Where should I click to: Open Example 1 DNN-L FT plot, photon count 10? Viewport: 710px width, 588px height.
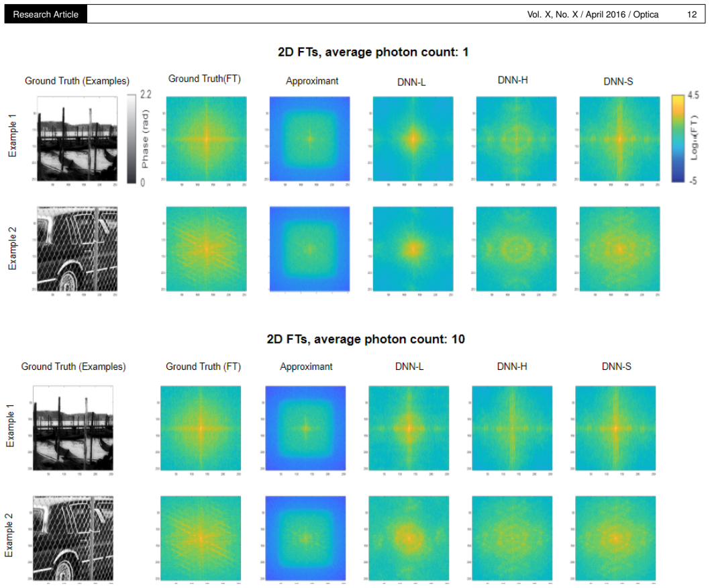(x=409, y=428)
